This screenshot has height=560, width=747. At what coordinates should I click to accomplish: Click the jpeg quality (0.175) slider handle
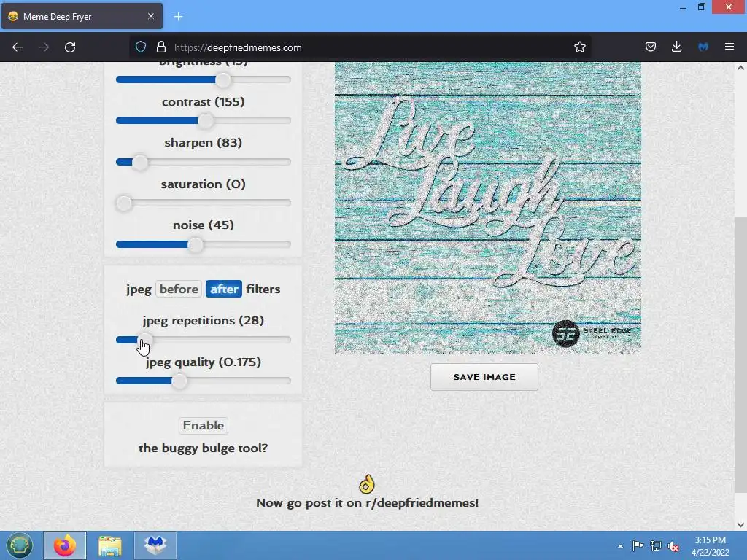coord(179,381)
